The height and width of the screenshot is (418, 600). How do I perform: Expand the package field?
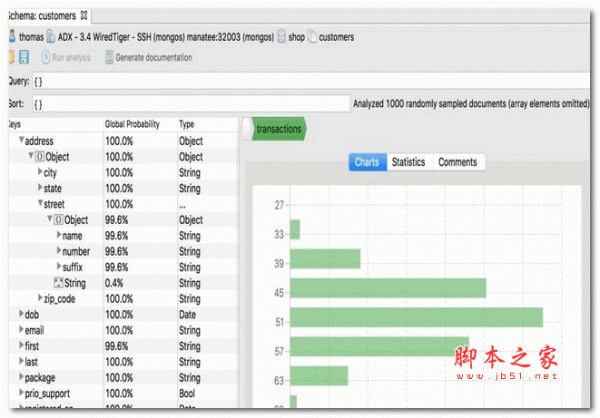(x=21, y=377)
